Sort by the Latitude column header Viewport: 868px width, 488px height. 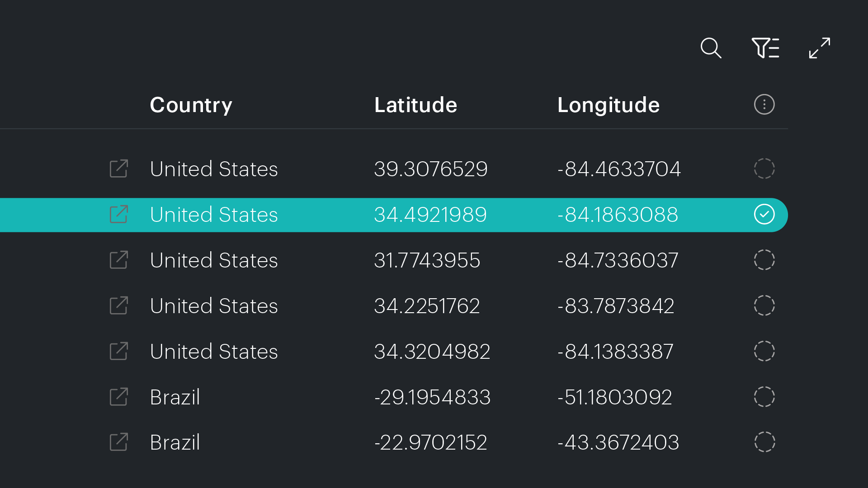pyautogui.click(x=415, y=105)
